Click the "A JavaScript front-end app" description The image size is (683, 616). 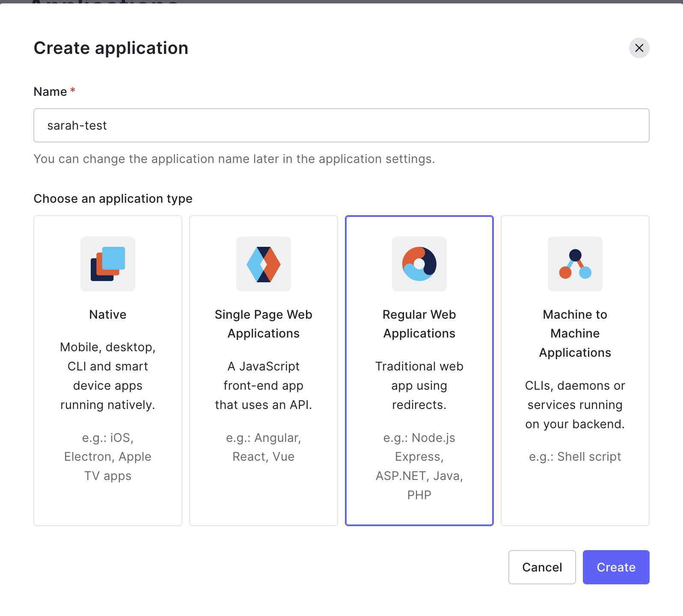click(264, 385)
